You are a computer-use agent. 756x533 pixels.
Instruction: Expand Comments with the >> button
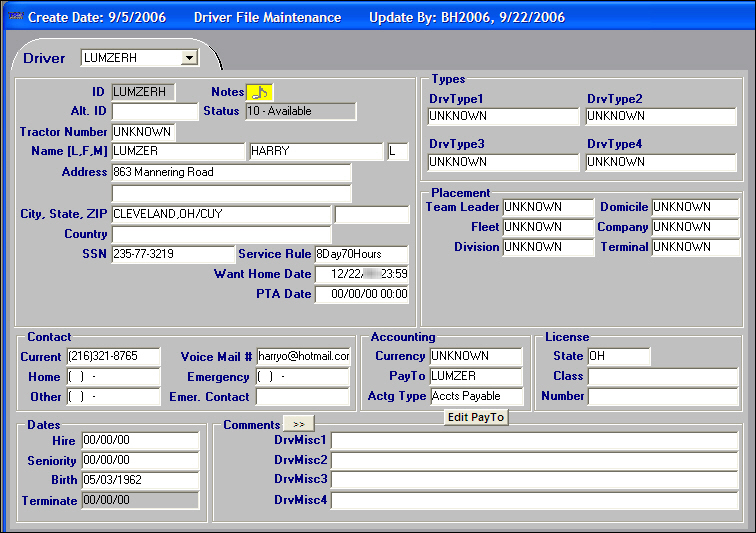[x=299, y=424]
